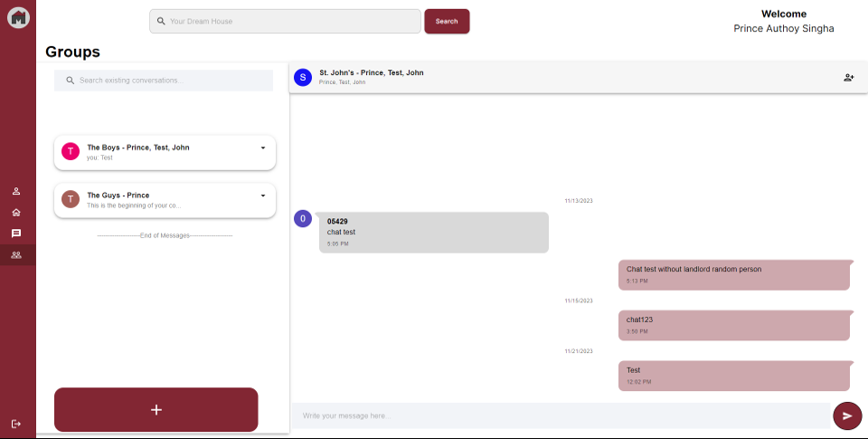Image resolution: width=868 pixels, height=439 pixels.
Task: Click the add member icon in chat header
Action: tap(849, 78)
